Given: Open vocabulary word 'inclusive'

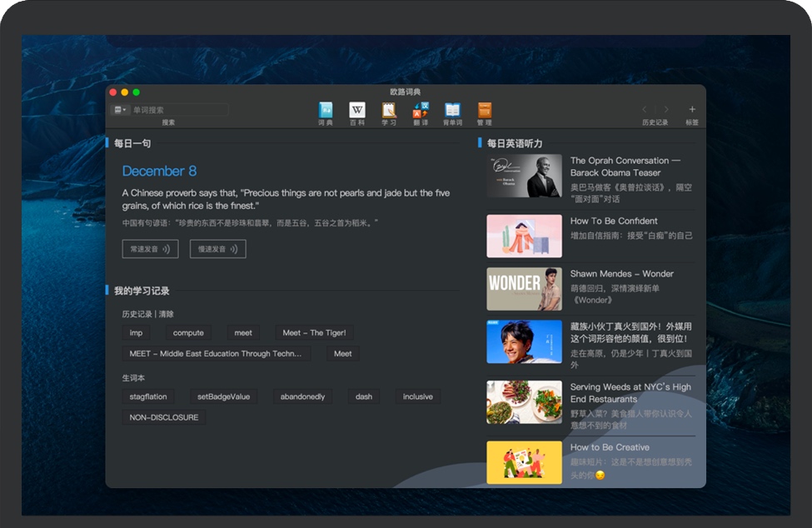Looking at the screenshot, I should tap(418, 396).
